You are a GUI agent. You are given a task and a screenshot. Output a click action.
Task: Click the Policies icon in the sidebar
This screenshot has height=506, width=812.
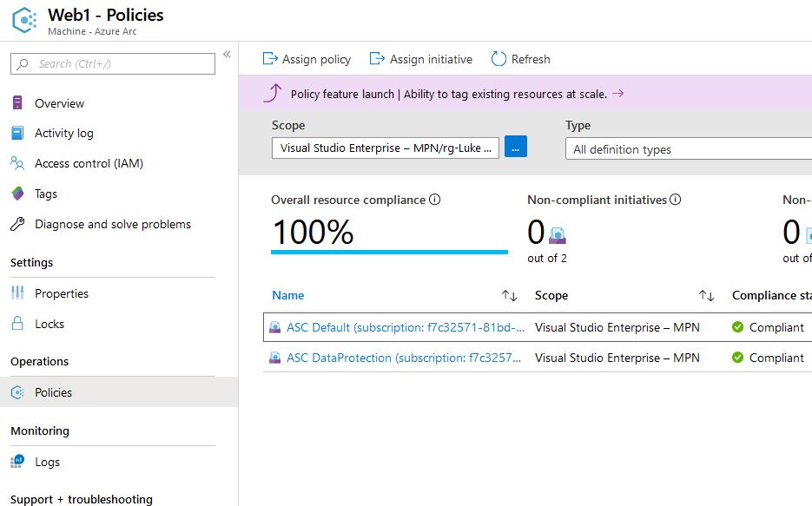17,392
